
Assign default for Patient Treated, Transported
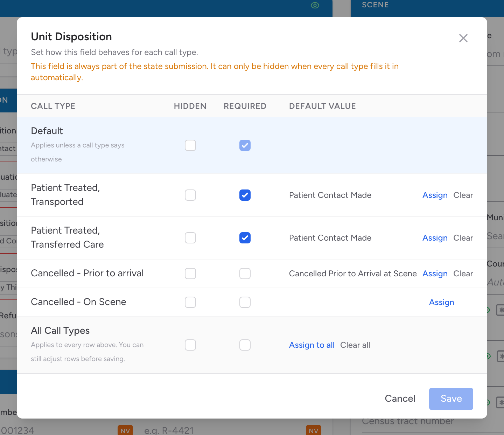click(435, 195)
